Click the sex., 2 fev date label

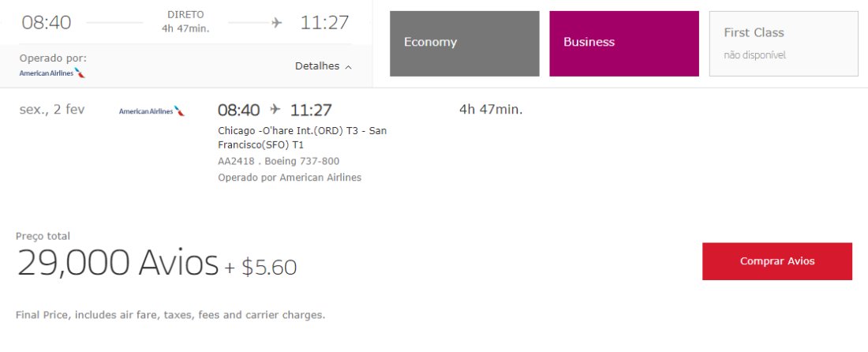pos(52,110)
